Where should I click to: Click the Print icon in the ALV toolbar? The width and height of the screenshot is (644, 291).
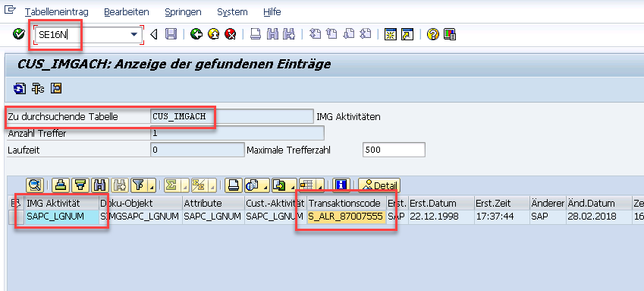click(x=234, y=185)
